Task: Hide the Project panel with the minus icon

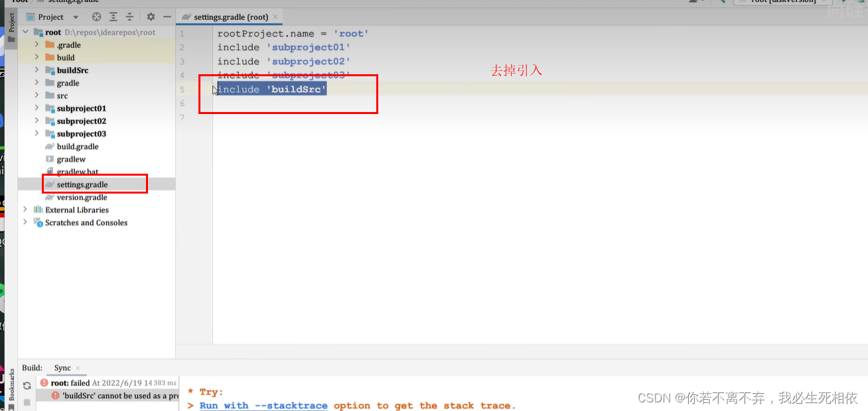Action: point(167,17)
